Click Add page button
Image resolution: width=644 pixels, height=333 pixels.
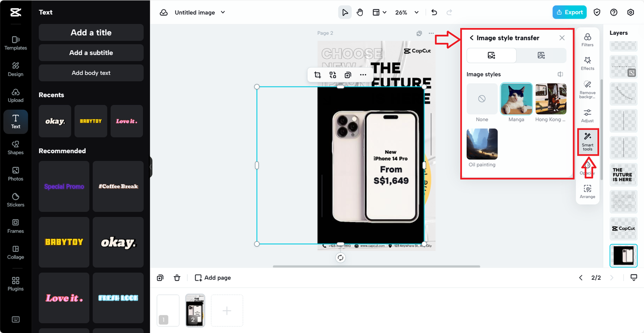click(213, 278)
